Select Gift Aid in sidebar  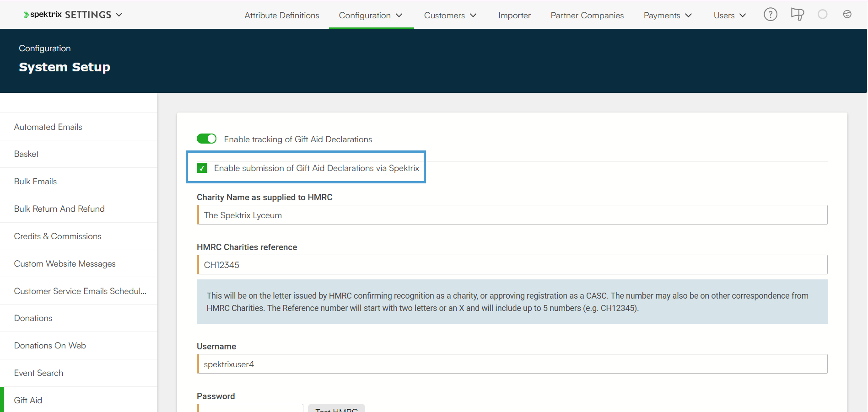[x=79, y=400]
